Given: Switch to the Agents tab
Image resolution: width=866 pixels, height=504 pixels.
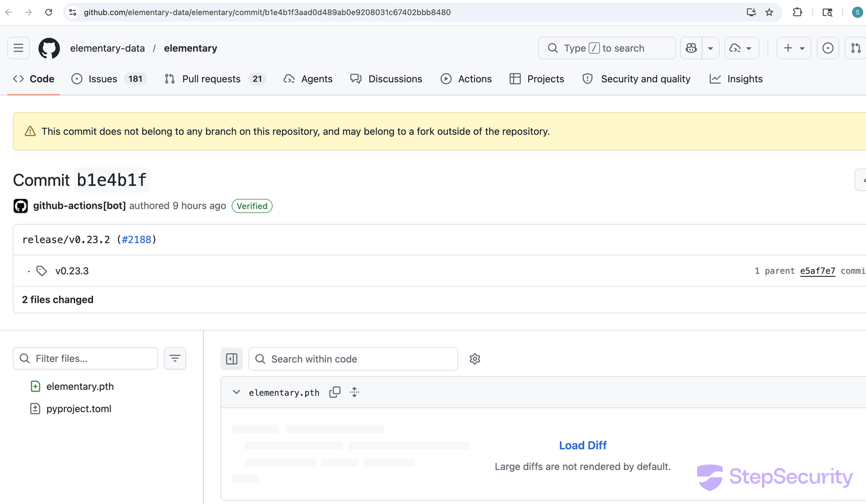Looking at the screenshot, I should click(308, 79).
